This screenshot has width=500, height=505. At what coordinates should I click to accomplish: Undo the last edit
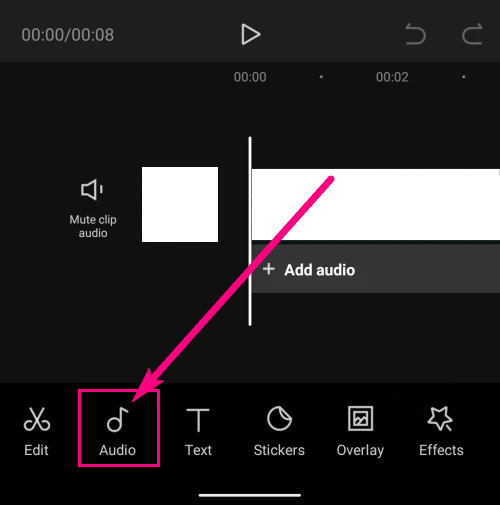click(415, 34)
